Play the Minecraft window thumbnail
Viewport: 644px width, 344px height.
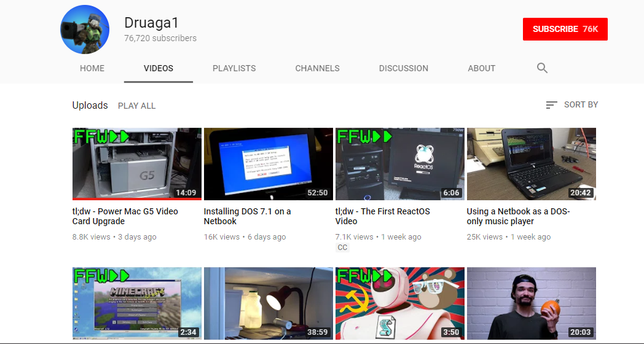[137, 303]
